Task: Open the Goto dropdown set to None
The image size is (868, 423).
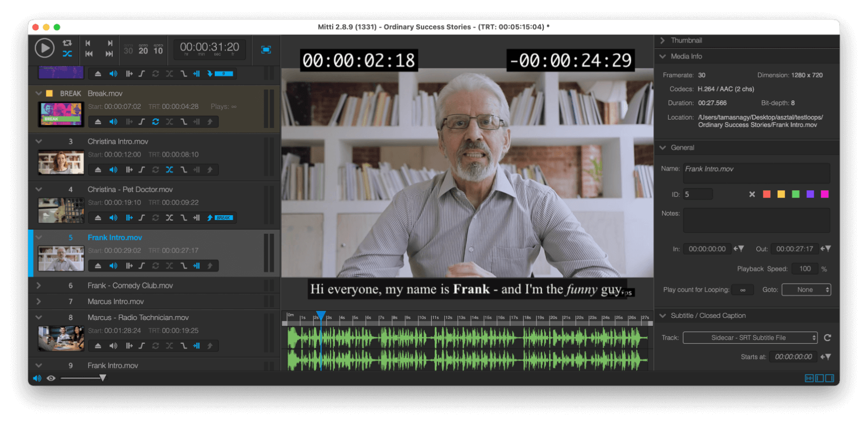Action: point(806,290)
